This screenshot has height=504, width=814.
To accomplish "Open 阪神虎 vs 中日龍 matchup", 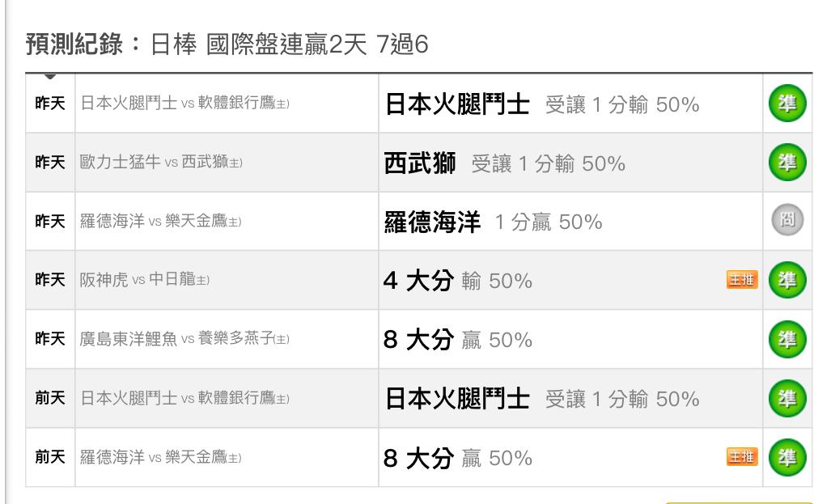I will click(x=144, y=280).
